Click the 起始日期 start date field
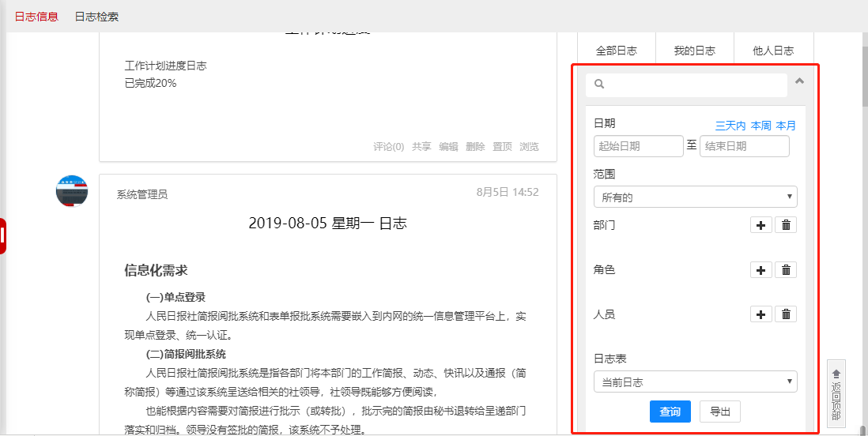This screenshot has height=436, width=868. click(x=638, y=146)
